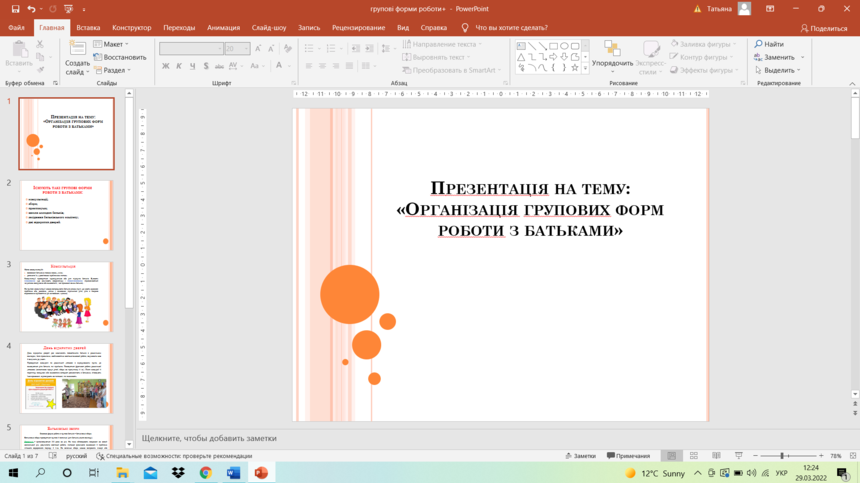Image resolution: width=860 pixels, height=483 pixels.
Task: Switch to the Анимация tab
Action: (223, 27)
